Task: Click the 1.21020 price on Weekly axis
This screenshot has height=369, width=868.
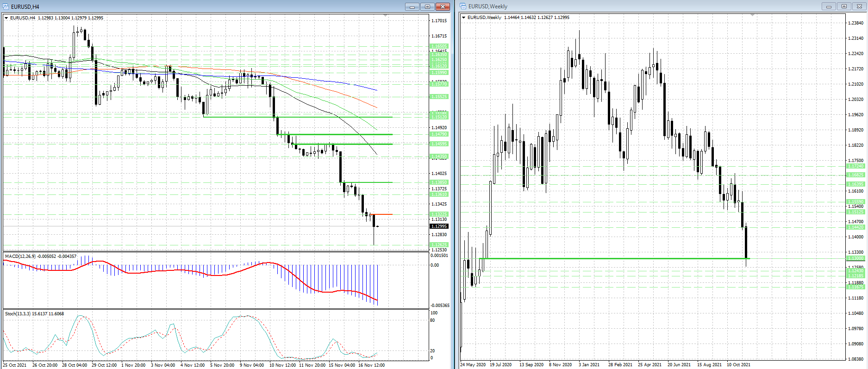Action: pyautogui.click(x=856, y=84)
